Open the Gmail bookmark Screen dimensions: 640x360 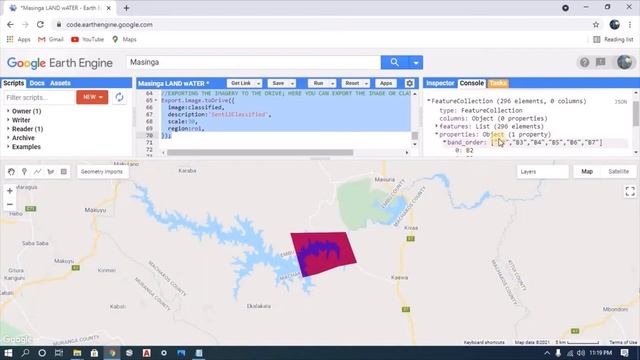pos(51,39)
